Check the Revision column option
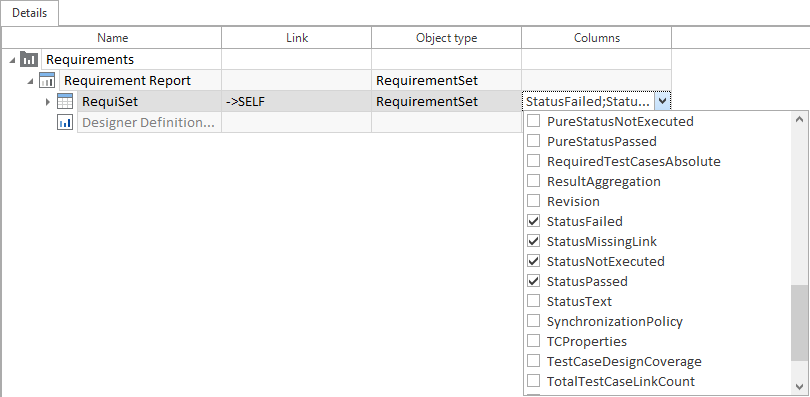This screenshot has height=397, width=810. coord(533,201)
